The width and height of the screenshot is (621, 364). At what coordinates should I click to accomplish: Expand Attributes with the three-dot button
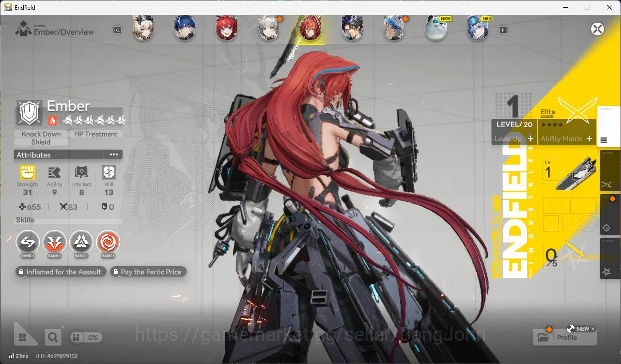114,155
